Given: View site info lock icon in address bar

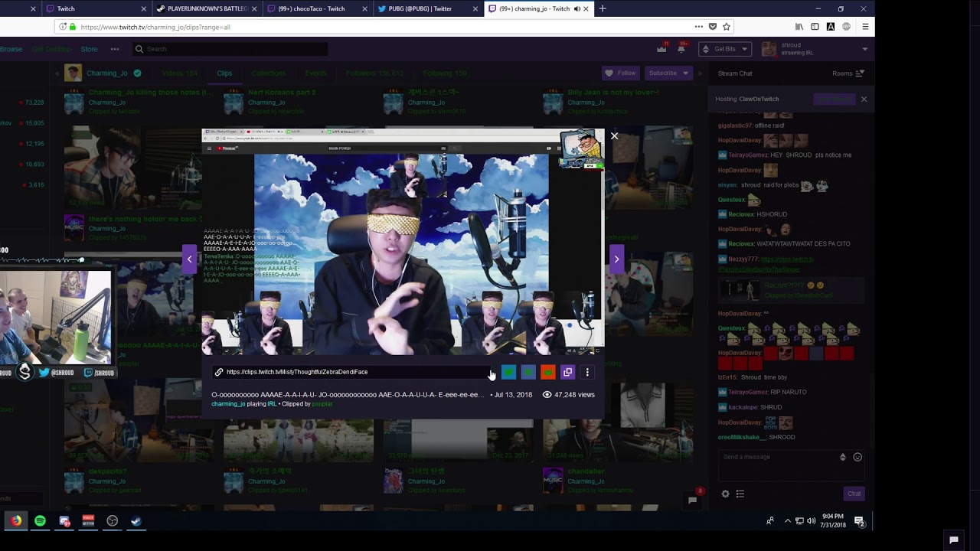Looking at the screenshot, I should (72, 27).
